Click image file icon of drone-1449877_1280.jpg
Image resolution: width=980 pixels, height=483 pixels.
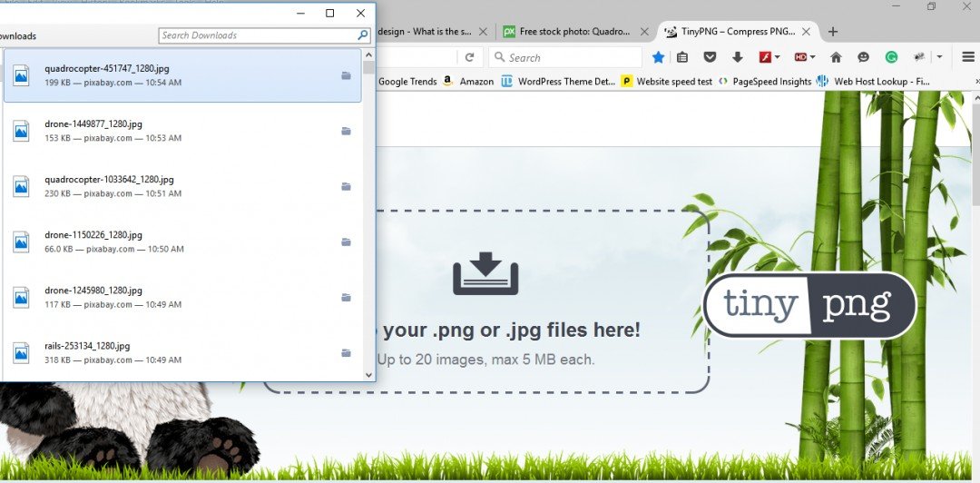pos(21,131)
